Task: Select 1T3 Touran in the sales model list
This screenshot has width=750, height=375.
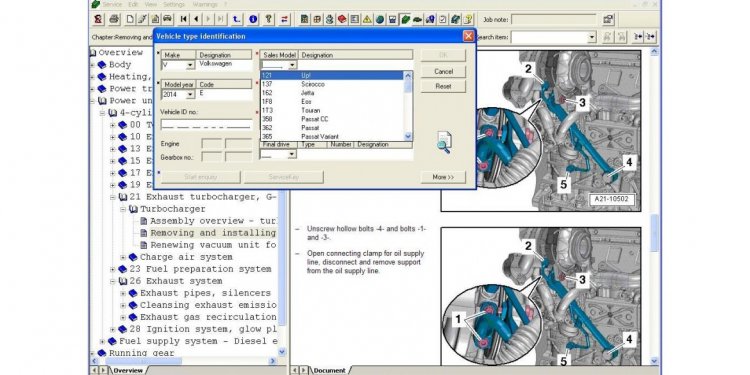Action: tap(332, 110)
